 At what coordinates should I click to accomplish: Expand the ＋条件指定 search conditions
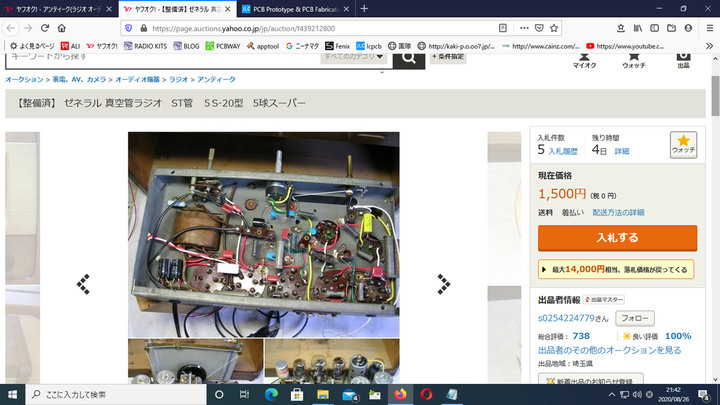(448, 57)
